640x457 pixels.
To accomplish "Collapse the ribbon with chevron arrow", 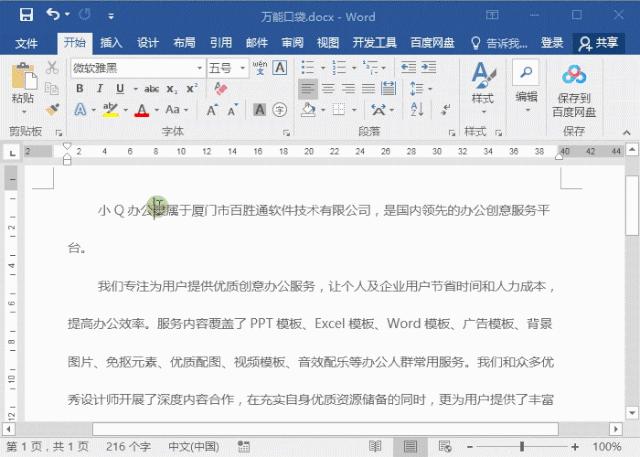I will coord(627,132).
